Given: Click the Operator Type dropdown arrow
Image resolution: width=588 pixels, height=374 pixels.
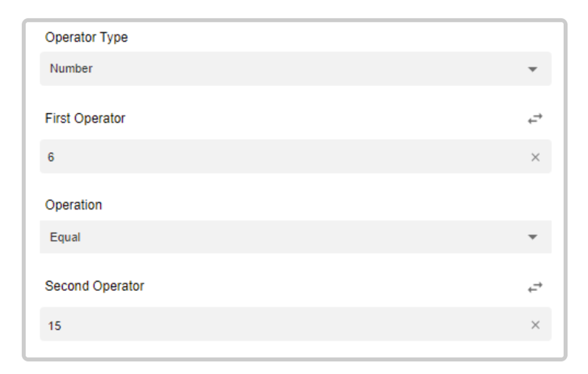Looking at the screenshot, I should click(533, 69).
